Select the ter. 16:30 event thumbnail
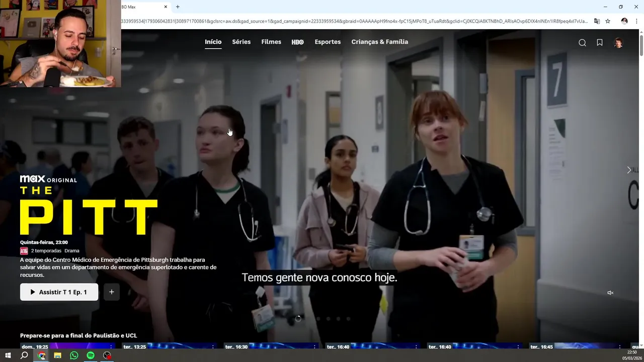Screen dimensions: 644x362 pos(271,346)
